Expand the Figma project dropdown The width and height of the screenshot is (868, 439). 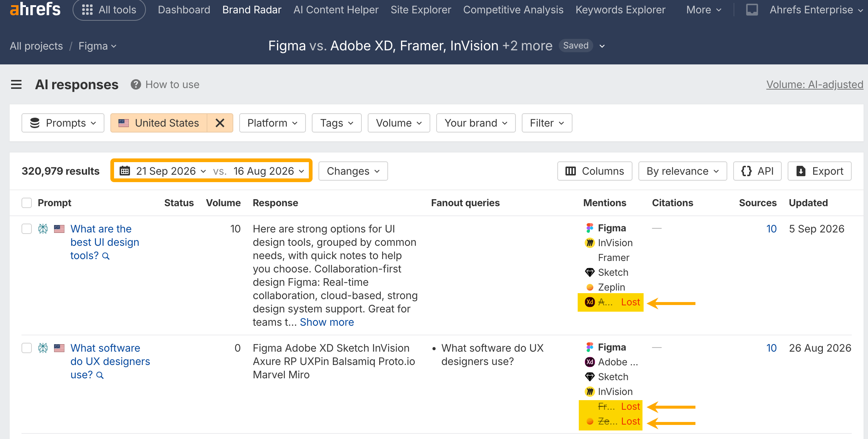97,46
